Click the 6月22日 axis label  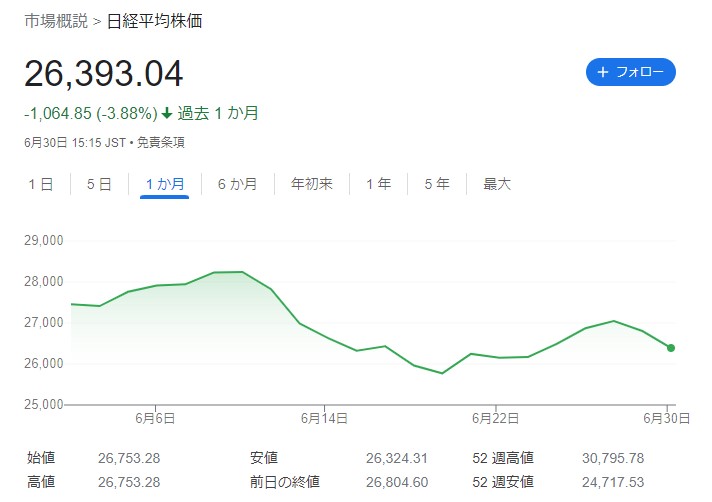click(495, 418)
